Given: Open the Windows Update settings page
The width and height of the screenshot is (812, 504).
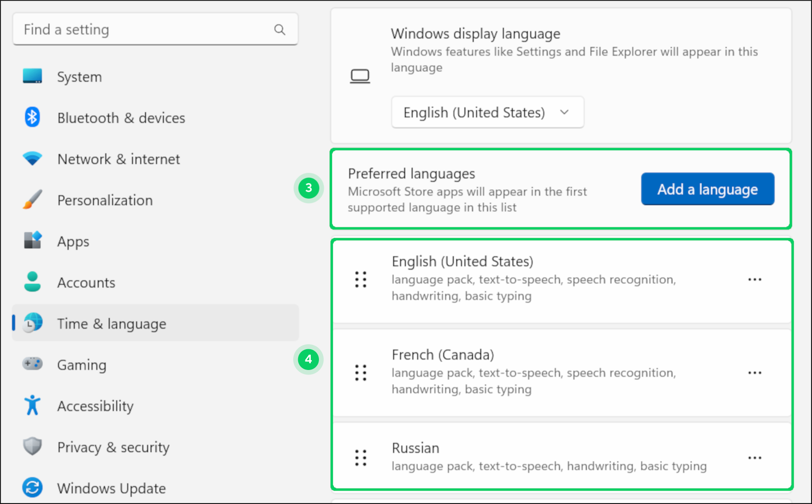Looking at the screenshot, I should [x=111, y=488].
